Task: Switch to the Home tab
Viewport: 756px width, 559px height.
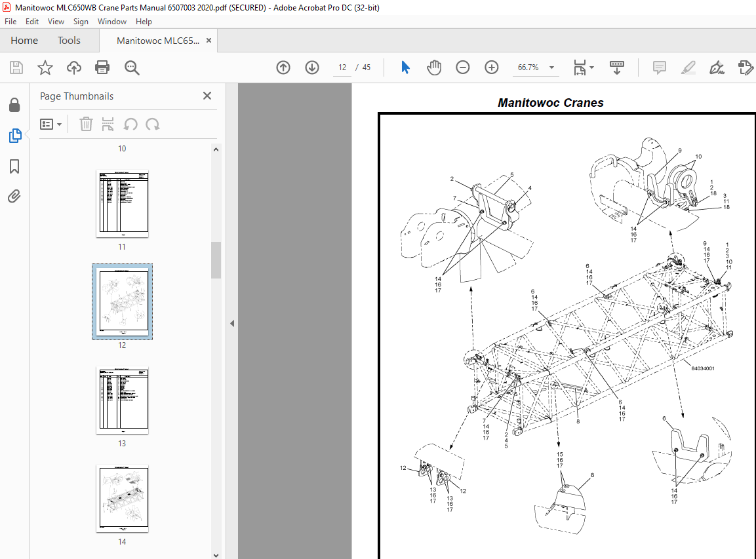Action: pos(24,41)
